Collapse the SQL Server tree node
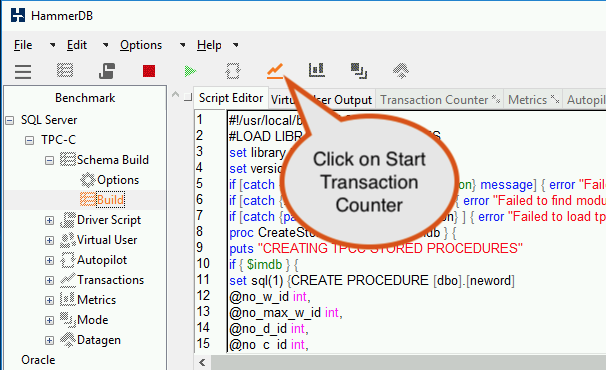Screen dimensions: 606x370 pyautogui.click(x=10, y=120)
